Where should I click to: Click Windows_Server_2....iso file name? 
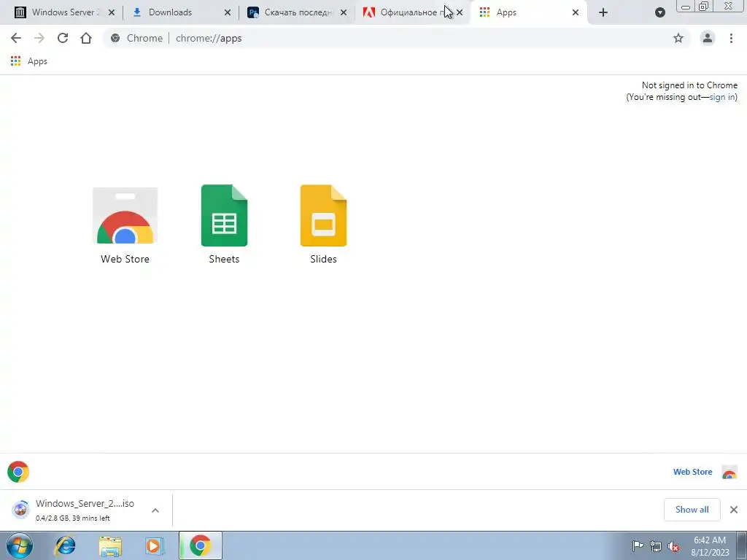(x=85, y=503)
